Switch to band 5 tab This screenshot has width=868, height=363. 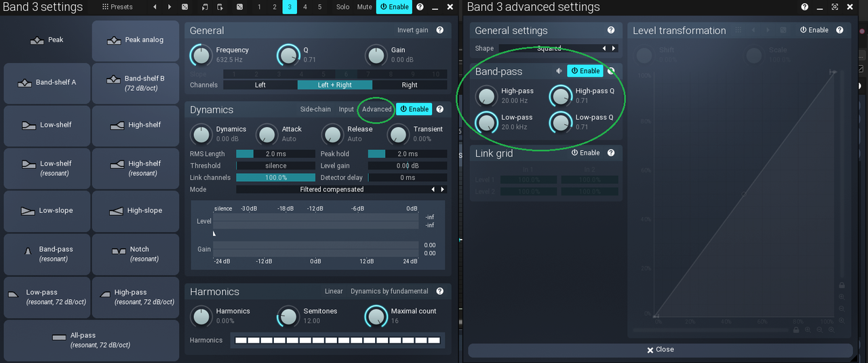[321, 7]
